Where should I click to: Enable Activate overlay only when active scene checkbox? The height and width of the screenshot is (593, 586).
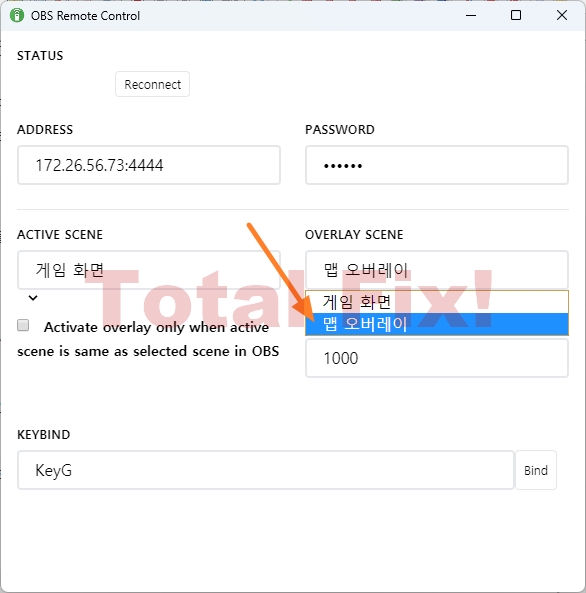pos(23,325)
